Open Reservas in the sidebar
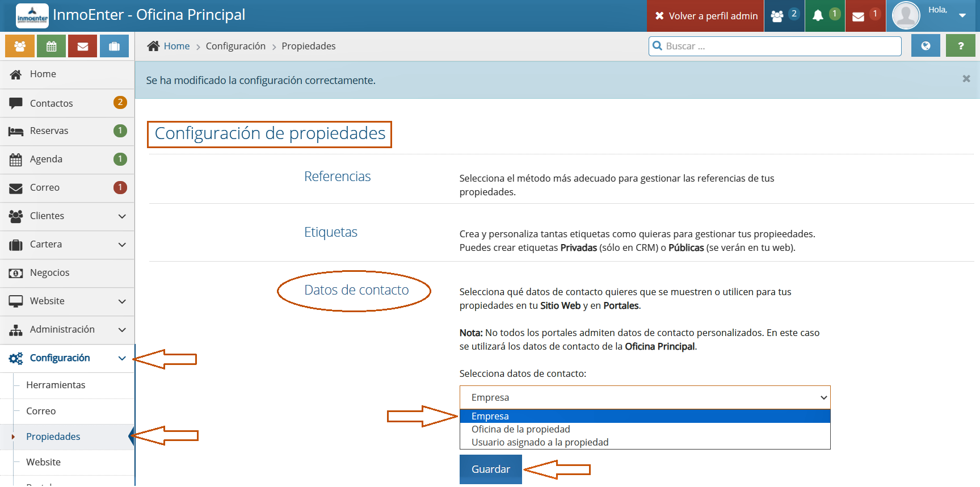980x487 pixels. [x=67, y=131]
